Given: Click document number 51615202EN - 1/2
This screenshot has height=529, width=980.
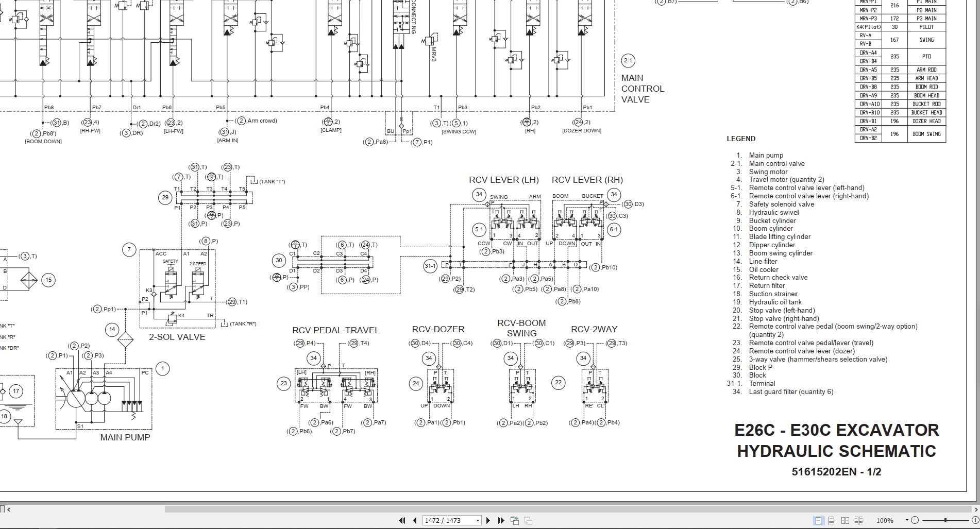Looking at the screenshot, I should click(x=836, y=472).
